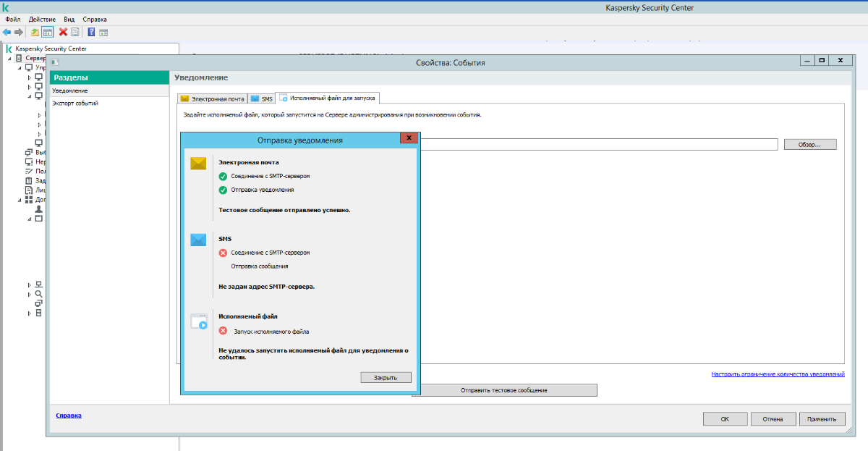
Task: Switch to the SMS tab
Action: [x=262, y=98]
